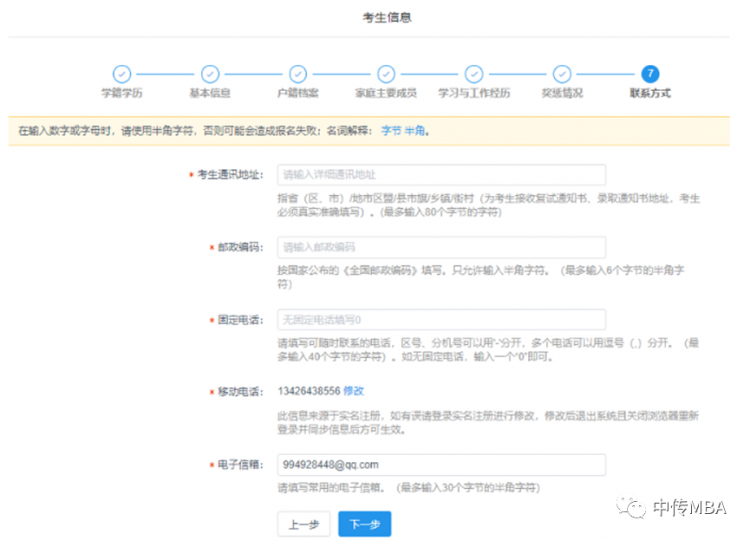Click the 户籍档案 step checkmark icon

pos(298,74)
